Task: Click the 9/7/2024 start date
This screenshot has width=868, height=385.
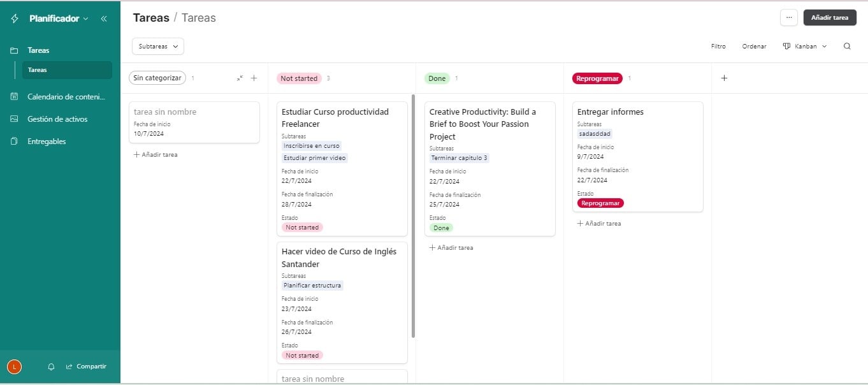Action: [x=590, y=157]
